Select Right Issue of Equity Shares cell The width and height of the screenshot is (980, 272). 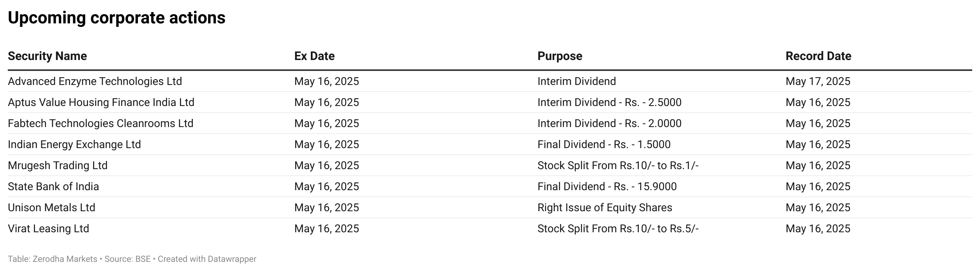tap(605, 208)
